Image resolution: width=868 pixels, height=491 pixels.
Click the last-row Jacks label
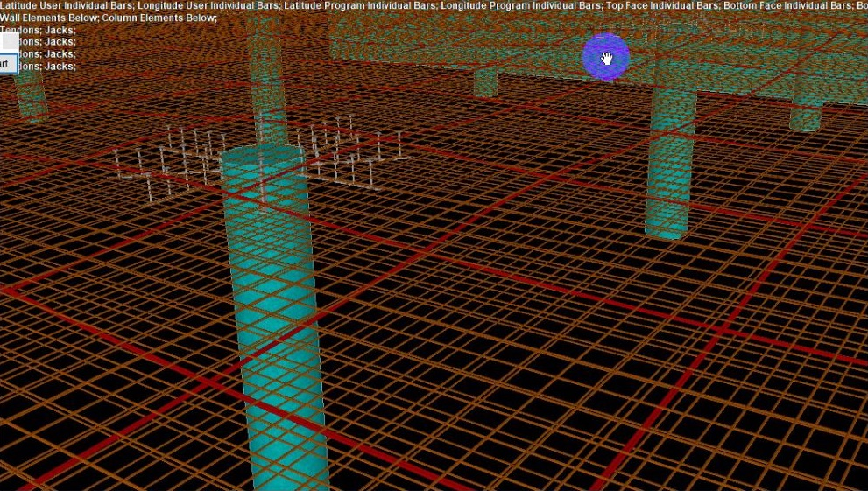tap(60, 66)
